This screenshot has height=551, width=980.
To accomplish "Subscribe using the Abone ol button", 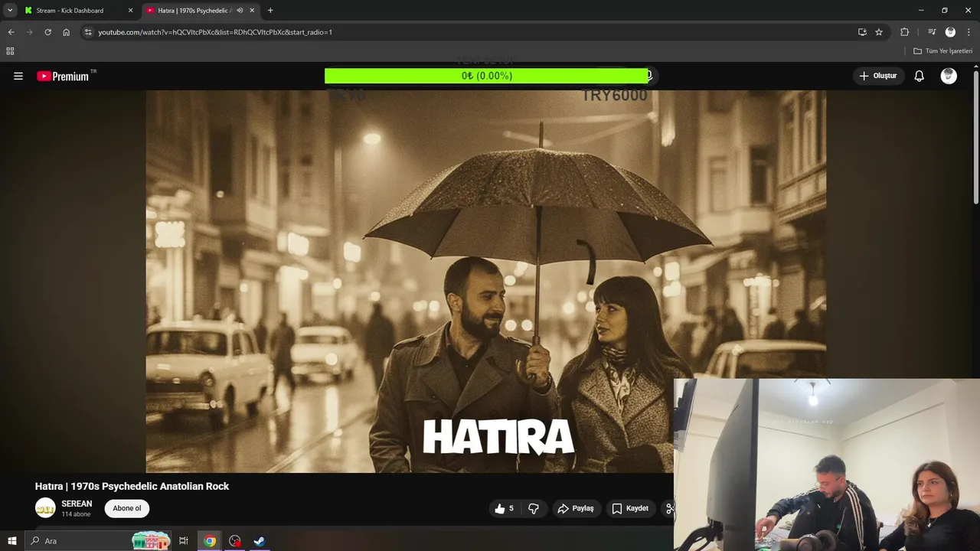I will [127, 508].
